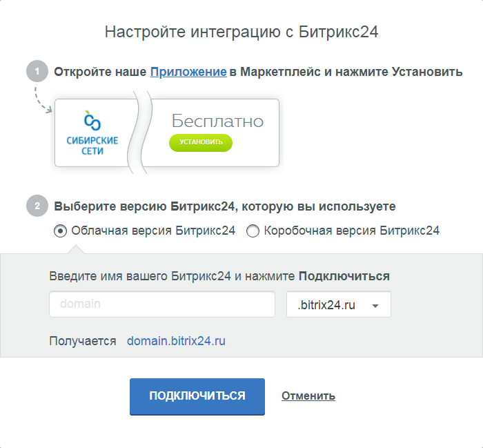Choose the Коробочная версия Битрикс24 radio button
483x448 pixels.
tap(253, 231)
